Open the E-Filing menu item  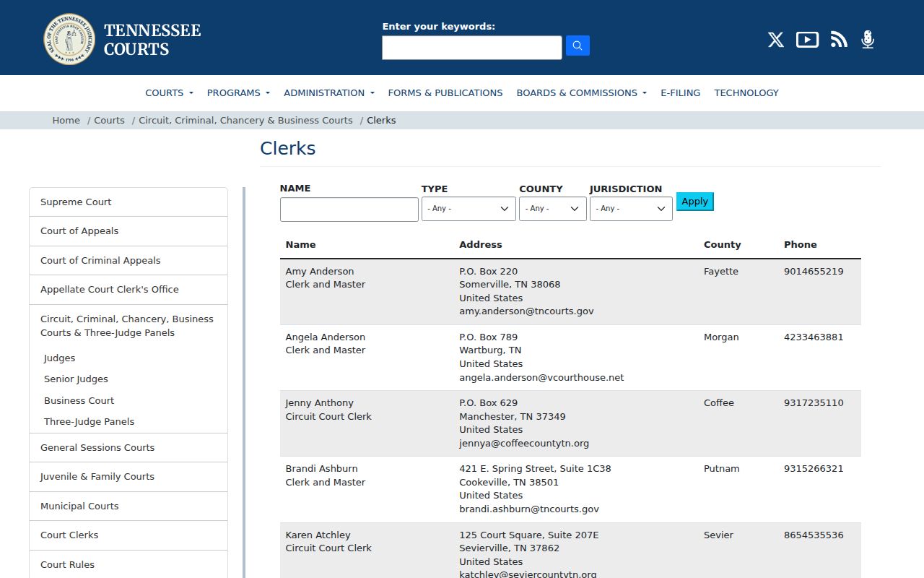point(681,92)
